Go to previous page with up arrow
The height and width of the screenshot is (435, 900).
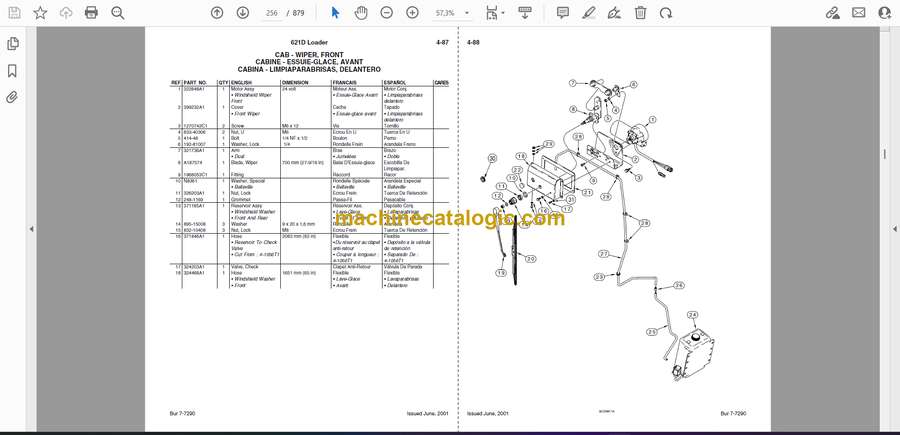(217, 13)
